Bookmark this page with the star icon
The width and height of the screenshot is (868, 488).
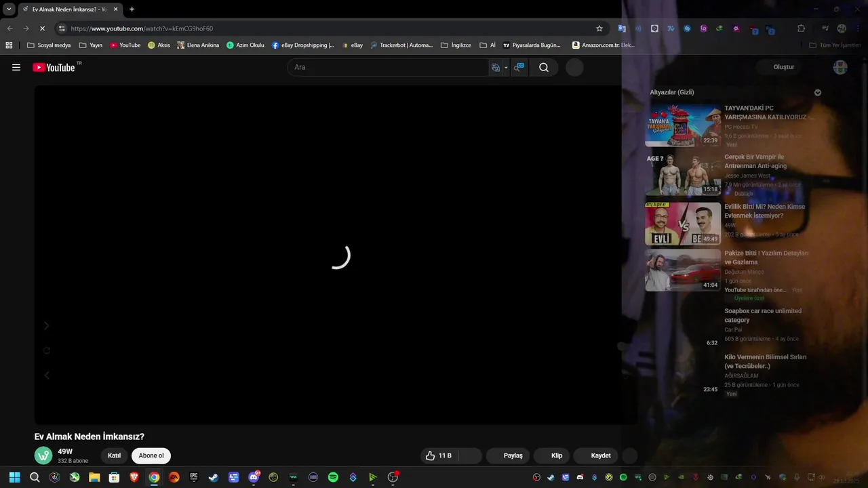click(x=599, y=28)
